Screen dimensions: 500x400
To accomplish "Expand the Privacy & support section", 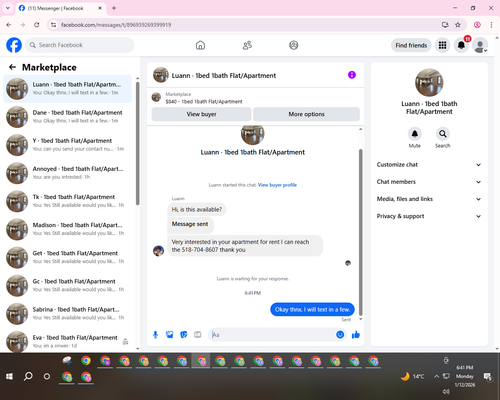I will 429,216.
